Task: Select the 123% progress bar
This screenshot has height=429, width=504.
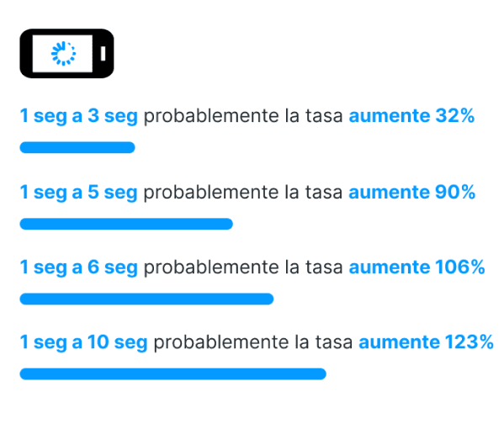Action: click(x=173, y=374)
